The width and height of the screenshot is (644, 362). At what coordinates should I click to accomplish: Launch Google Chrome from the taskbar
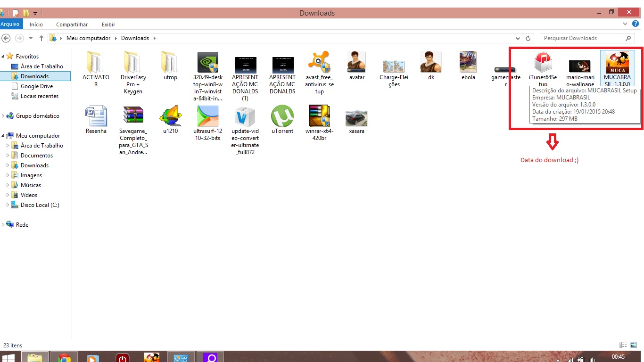tap(65, 358)
